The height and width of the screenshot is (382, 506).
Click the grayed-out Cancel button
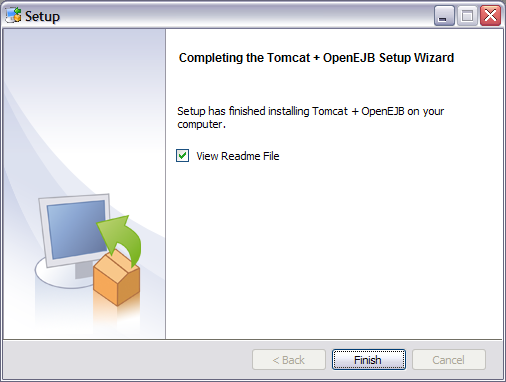pyautogui.click(x=449, y=360)
